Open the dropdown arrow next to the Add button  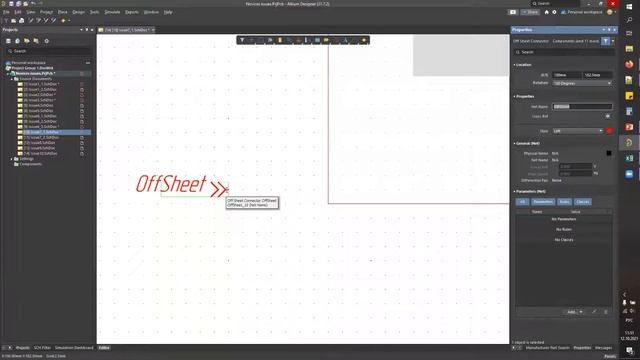pyautogui.click(x=581, y=312)
